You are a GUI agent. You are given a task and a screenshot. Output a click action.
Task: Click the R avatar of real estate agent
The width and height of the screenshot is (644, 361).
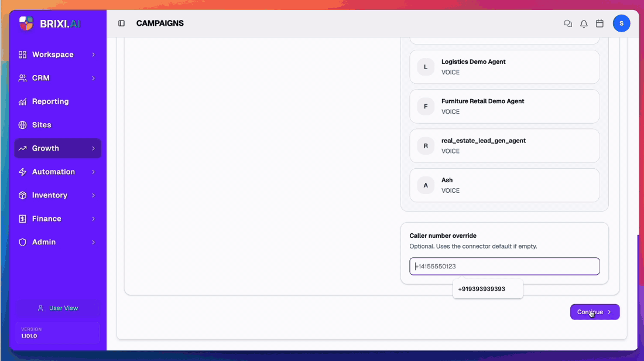tap(426, 146)
